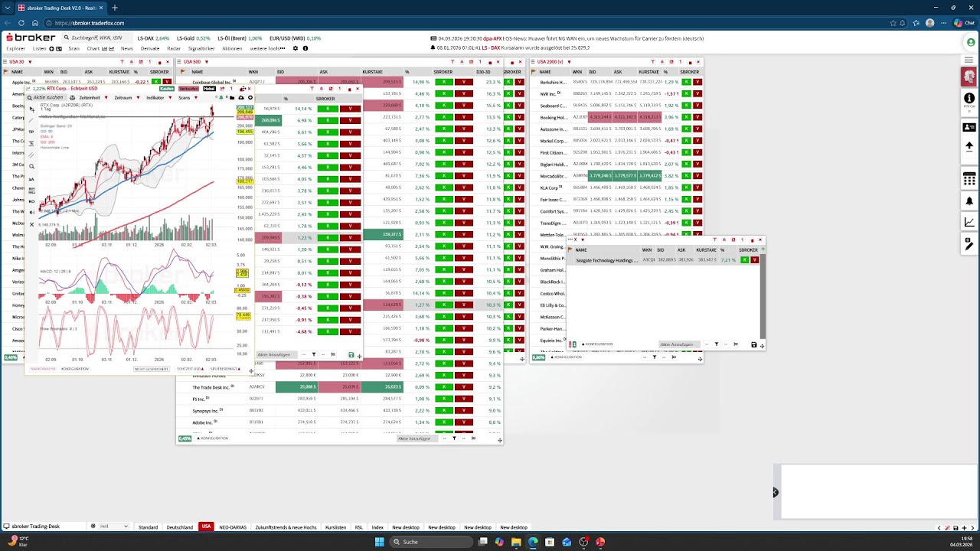Open the Zeitraum dropdown in chart
This screenshot has width=980, height=551.
click(x=126, y=98)
